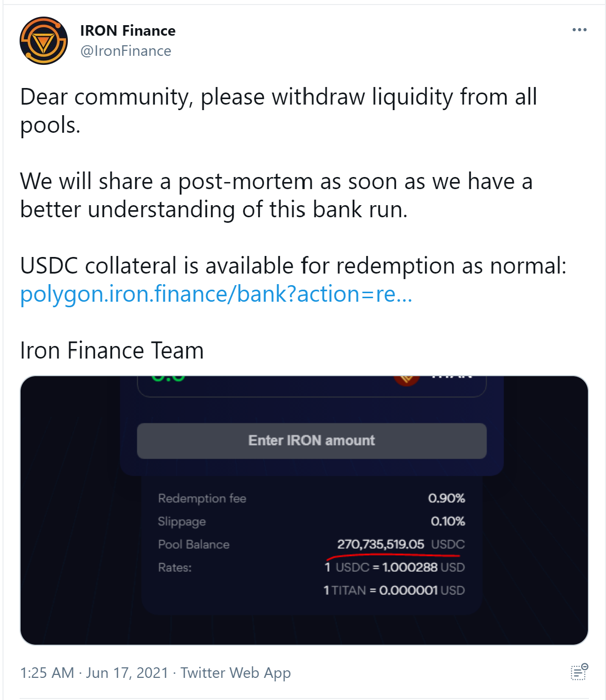
Task: Click the Rates label in the image
Action: click(175, 568)
